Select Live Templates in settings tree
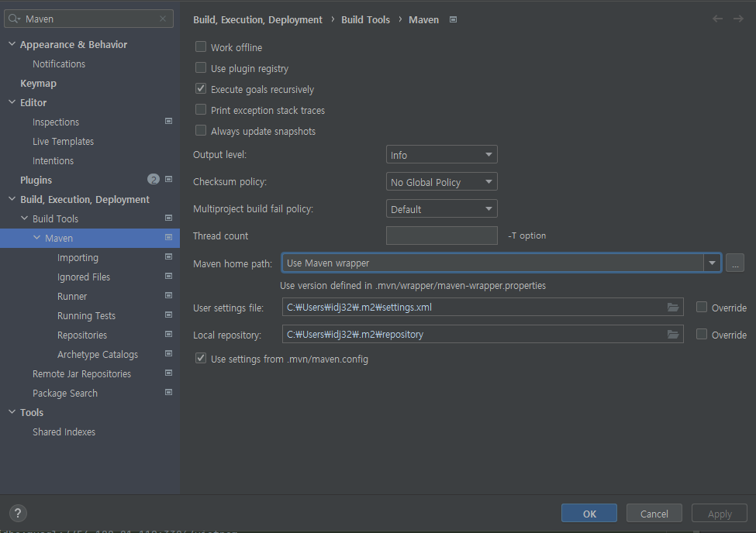Screen dimensions: 756x533 (63, 141)
